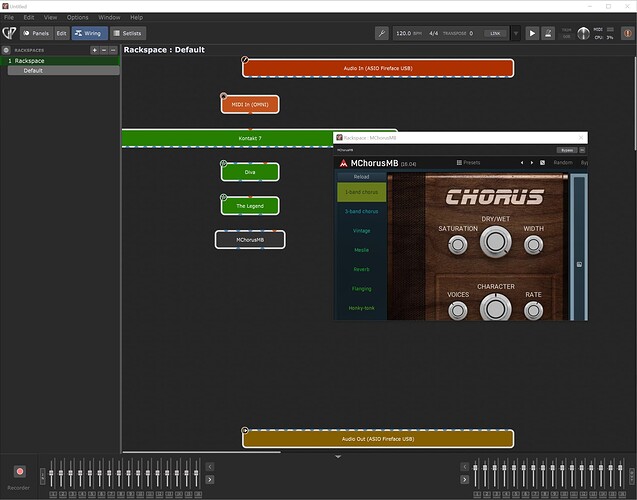637x500 pixels.
Task: Toggle the Ableton LINK button
Action: (x=495, y=33)
